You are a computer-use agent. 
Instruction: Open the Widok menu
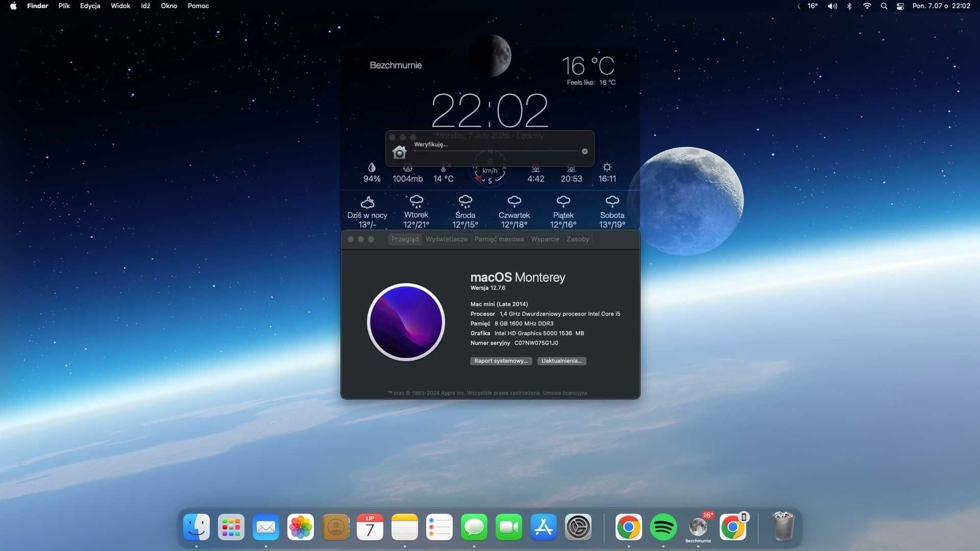[x=120, y=6]
